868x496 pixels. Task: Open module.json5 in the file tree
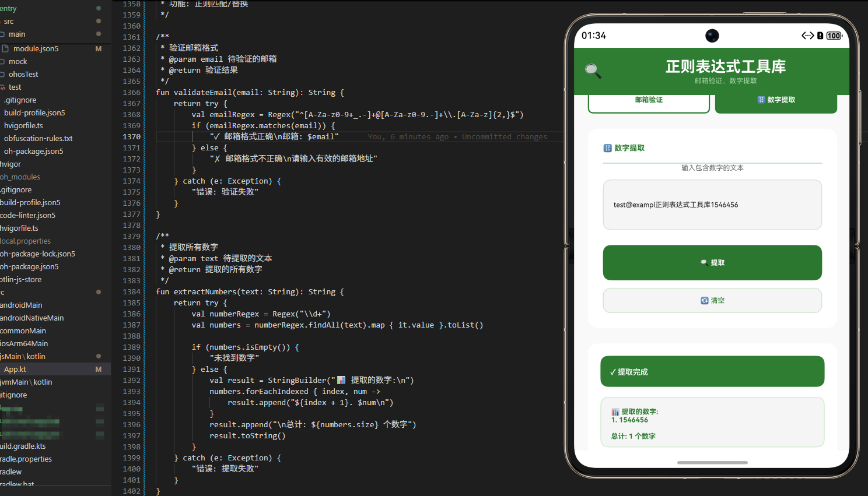pos(36,48)
